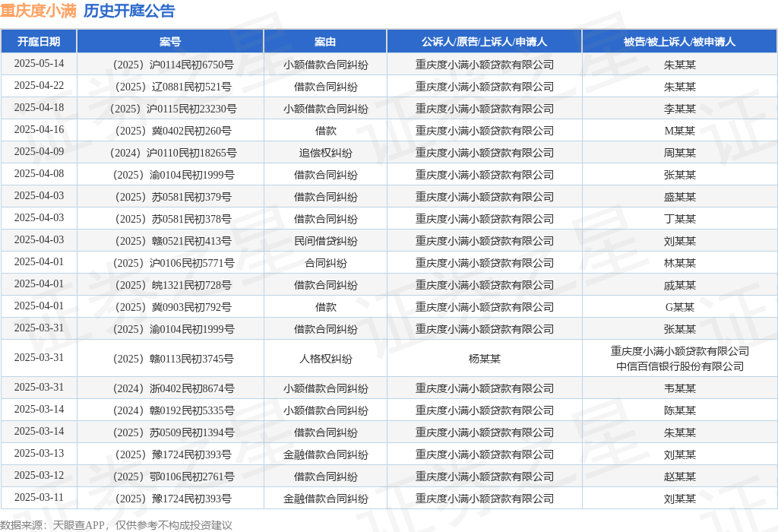The height and width of the screenshot is (532, 778).
Task: Select case number 苏0509民初1394号
Action: pos(174,432)
